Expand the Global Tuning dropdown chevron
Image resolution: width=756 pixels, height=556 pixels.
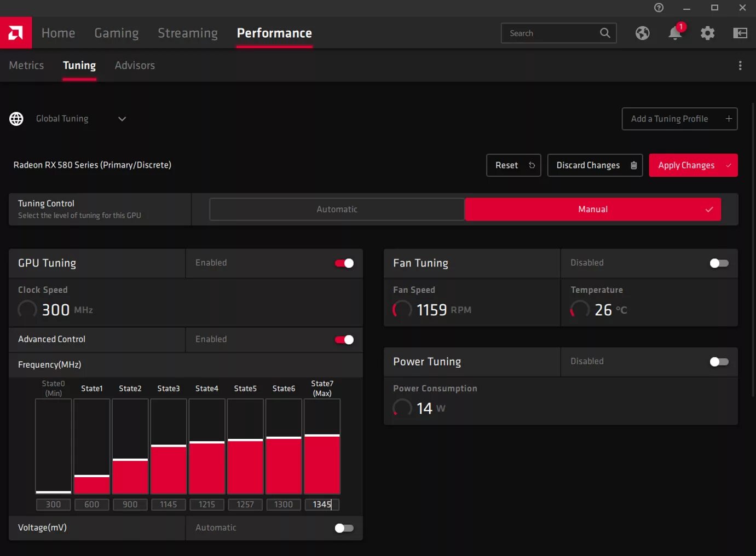point(122,119)
